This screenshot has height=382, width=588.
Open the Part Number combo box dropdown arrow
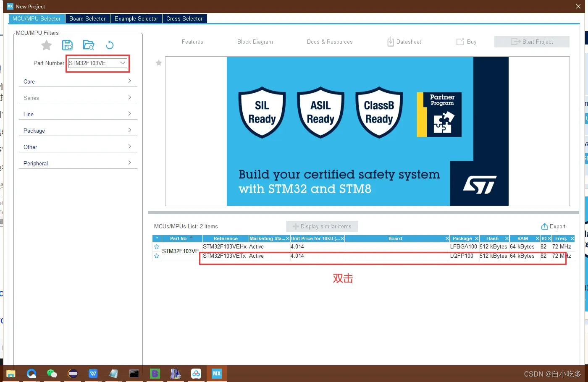123,63
